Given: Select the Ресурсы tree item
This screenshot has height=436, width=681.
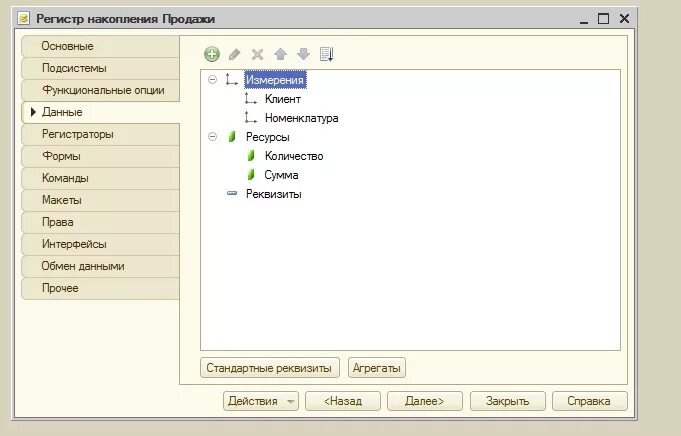Looking at the screenshot, I should (268, 137).
